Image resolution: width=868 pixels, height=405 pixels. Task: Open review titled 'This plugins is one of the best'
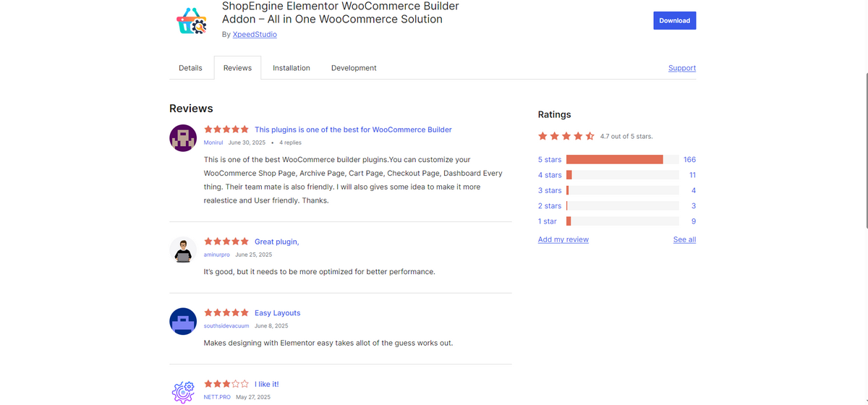[353, 129]
